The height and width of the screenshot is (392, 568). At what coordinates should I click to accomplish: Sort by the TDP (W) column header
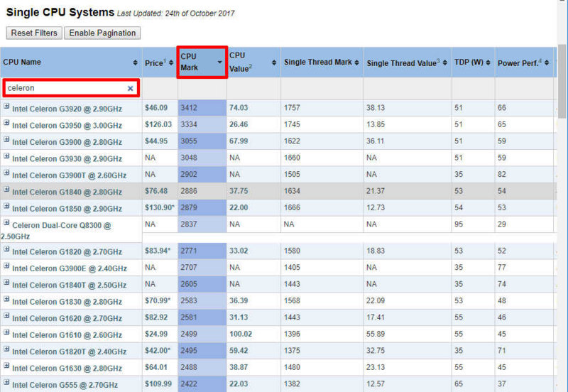(x=473, y=62)
